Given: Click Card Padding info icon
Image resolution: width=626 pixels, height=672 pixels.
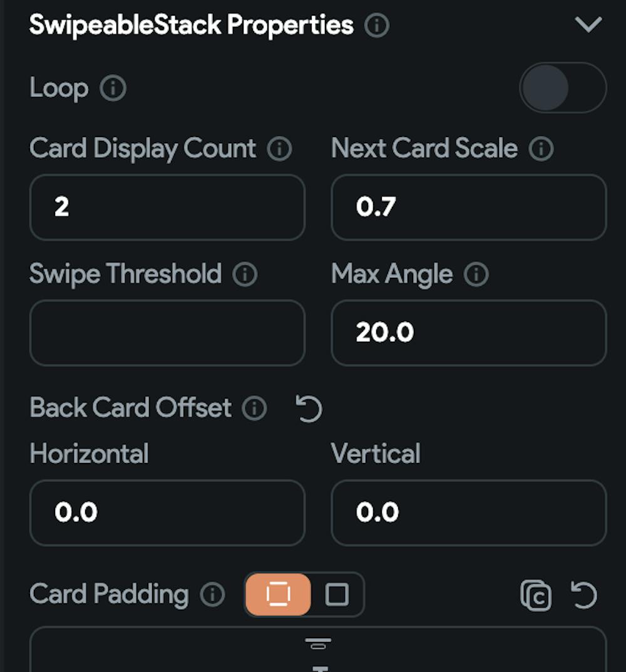Looking at the screenshot, I should click(212, 594).
